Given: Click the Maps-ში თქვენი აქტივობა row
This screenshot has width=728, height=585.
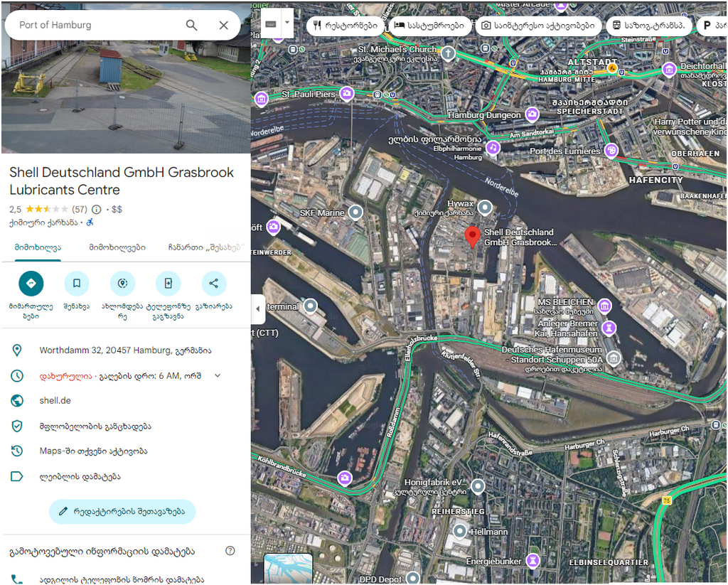Looking at the screenshot, I should point(125,451).
